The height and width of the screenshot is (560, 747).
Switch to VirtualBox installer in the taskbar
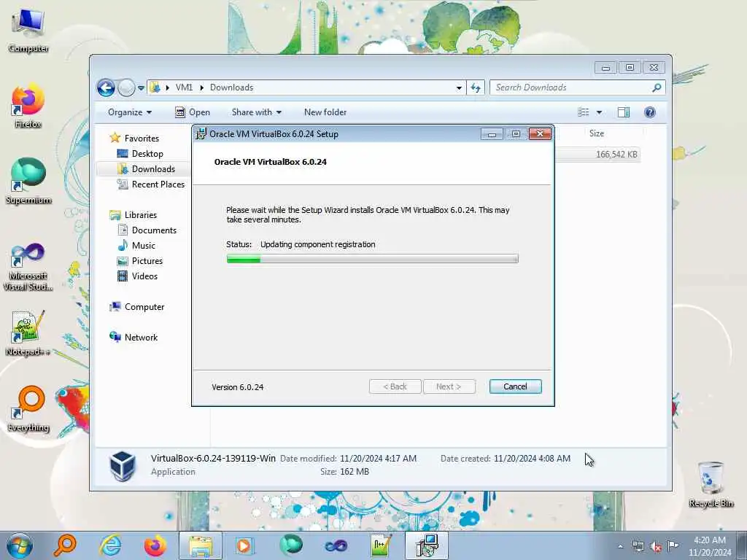pos(426,545)
